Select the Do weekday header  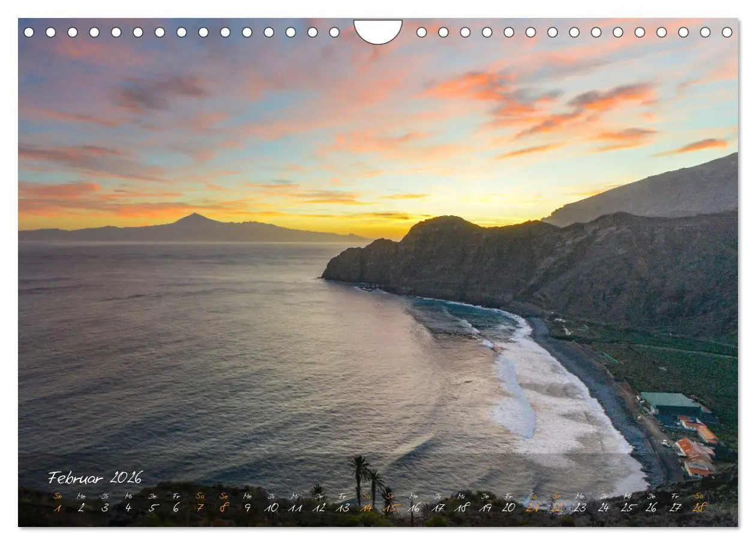pyautogui.click(x=151, y=496)
